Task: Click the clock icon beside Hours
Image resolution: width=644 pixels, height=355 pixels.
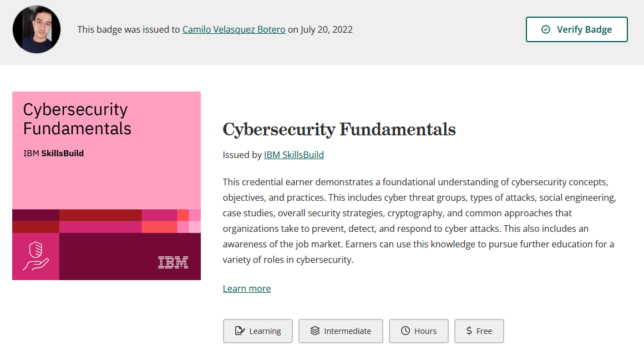Action: coord(405,331)
